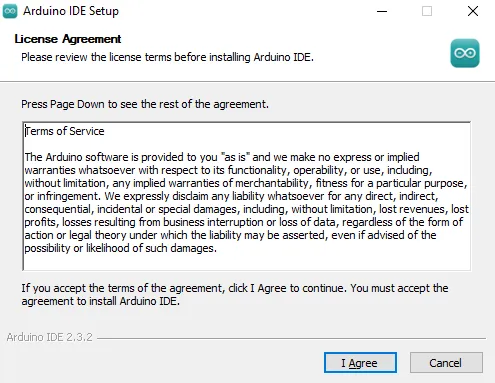
Task: Cancel the Arduino IDE installation
Action: click(446, 363)
